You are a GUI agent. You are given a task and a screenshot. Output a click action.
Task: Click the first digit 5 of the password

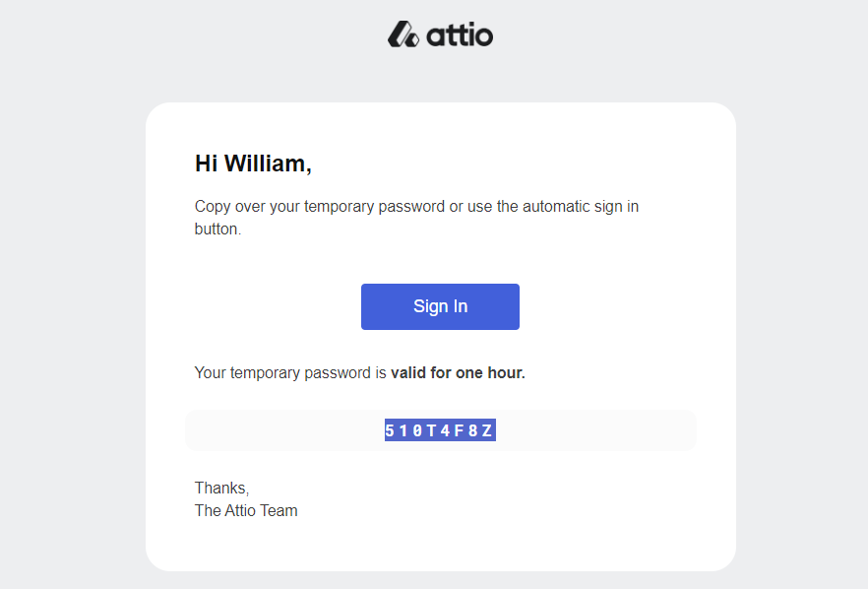pyautogui.click(x=391, y=430)
